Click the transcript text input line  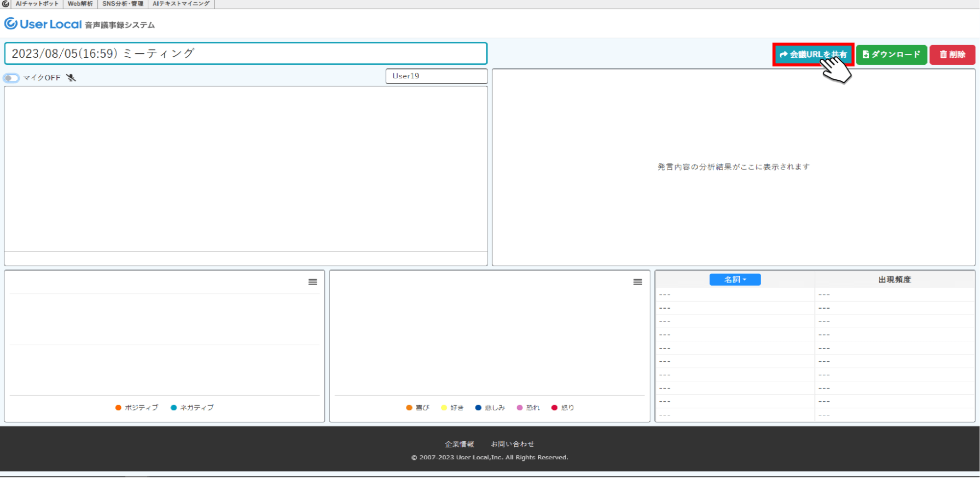click(x=246, y=259)
